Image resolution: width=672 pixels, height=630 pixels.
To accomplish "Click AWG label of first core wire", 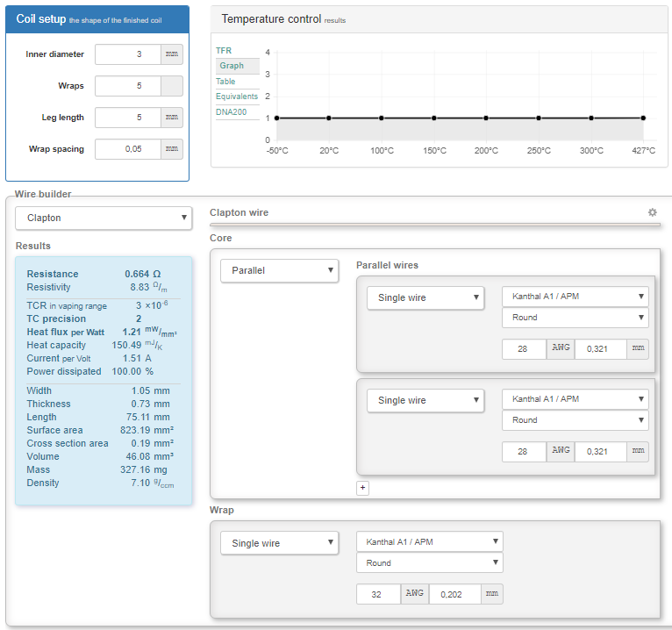I will [x=561, y=348].
